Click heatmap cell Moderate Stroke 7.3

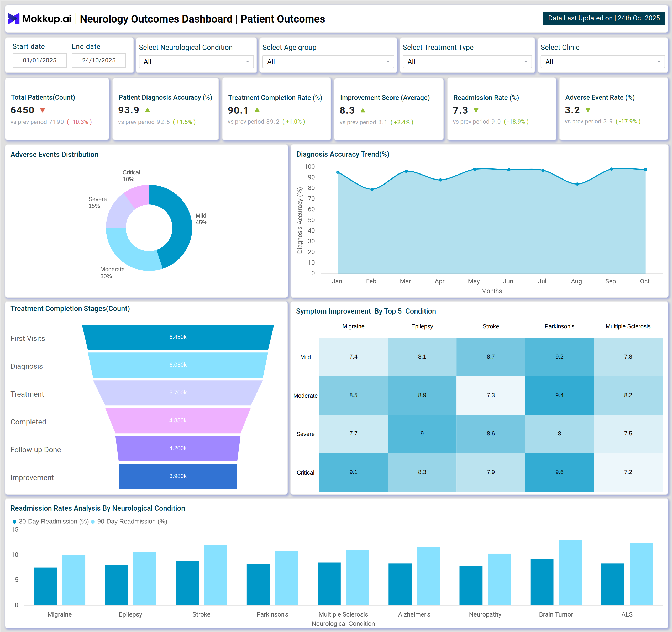pos(490,395)
